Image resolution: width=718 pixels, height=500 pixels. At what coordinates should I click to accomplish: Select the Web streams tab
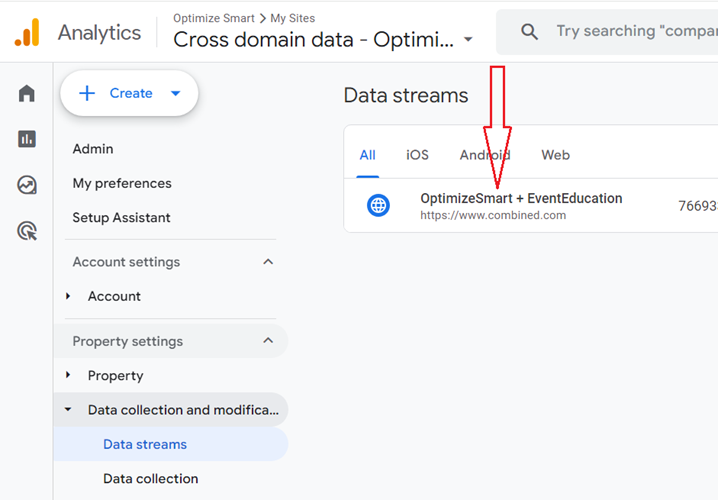[555, 155]
